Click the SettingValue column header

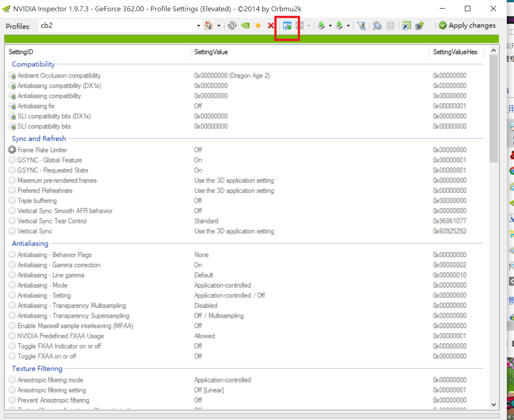310,52
